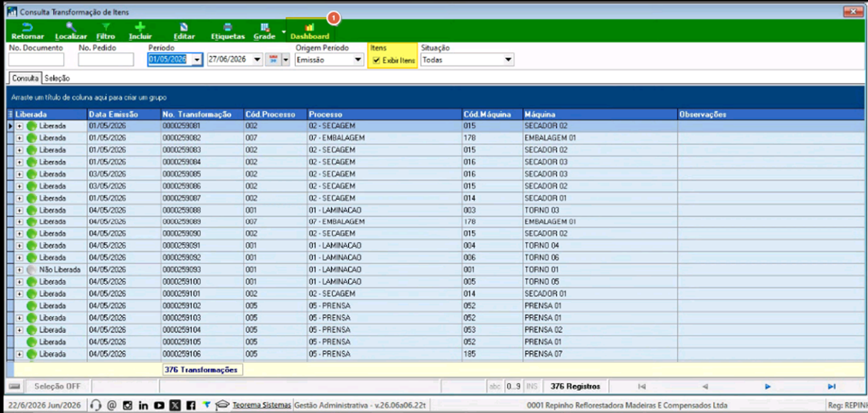868x413 pixels.
Task: Open the Facebook icon in footer
Action: click(191, 405)
